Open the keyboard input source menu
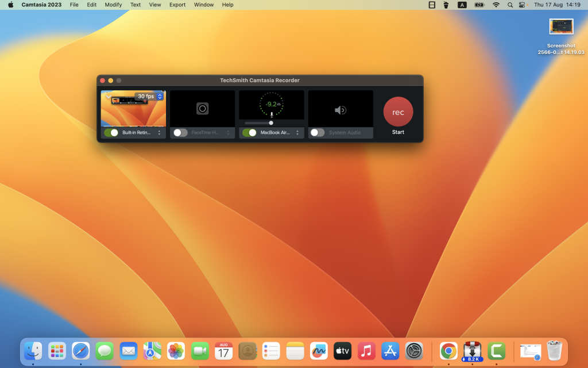Image resolution: width=588 pixels, height=368 pixels. [462, 5]
